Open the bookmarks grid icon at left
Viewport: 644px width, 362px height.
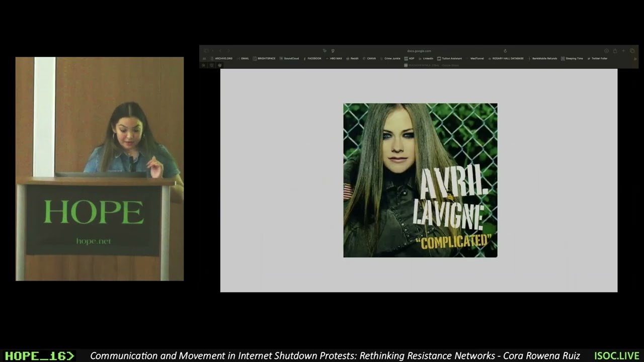click(x=204, y=58)
